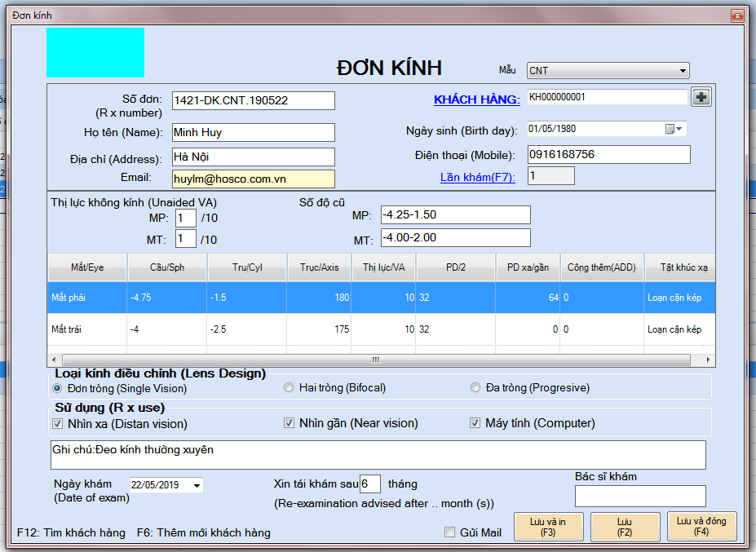Toggle Nhìn gần (Near vision) checkbox
The width and height of the screenshot is (756, 552).
tap(289, 423)
